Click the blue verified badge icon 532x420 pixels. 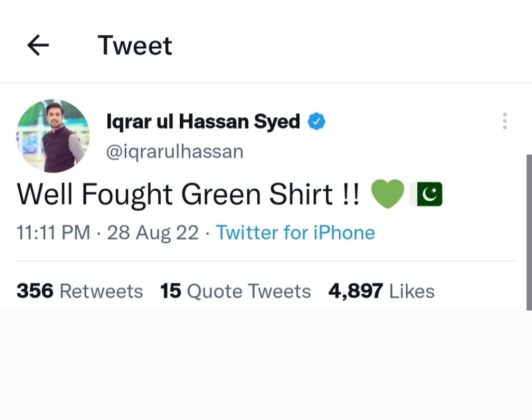[x=316, y=122]
